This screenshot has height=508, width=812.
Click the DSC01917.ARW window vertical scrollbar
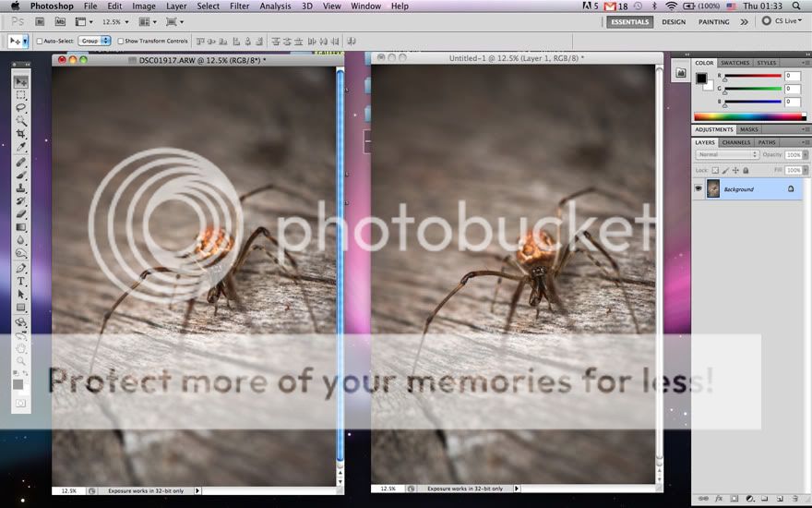(340, 264)
